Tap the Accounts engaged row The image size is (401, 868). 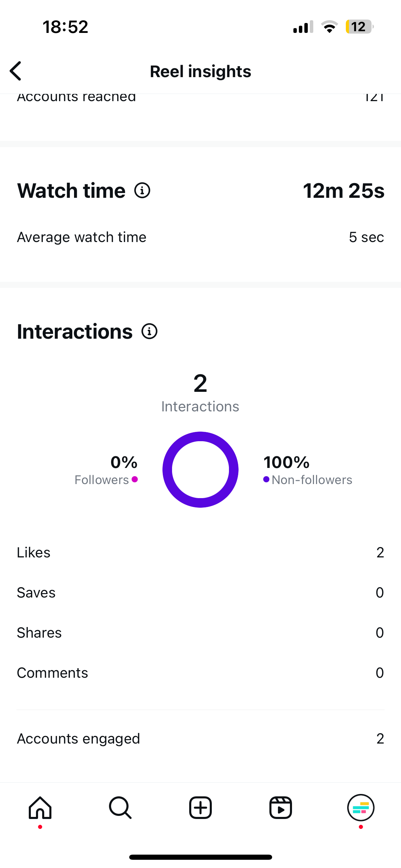point(200,739)
